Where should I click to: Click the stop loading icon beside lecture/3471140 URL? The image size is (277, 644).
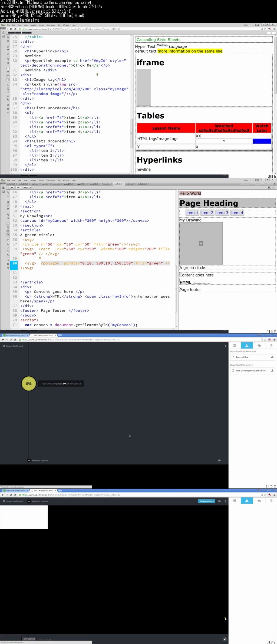point(11,340)
